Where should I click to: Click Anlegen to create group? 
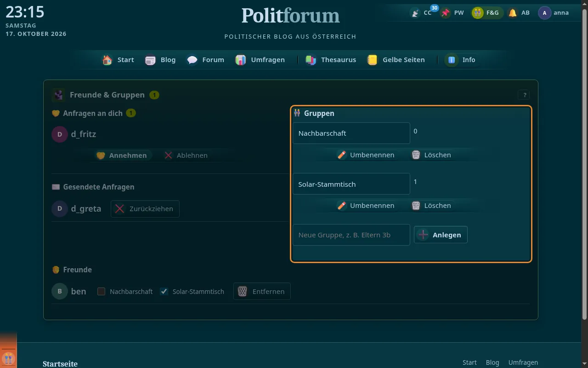pos(441,235)
